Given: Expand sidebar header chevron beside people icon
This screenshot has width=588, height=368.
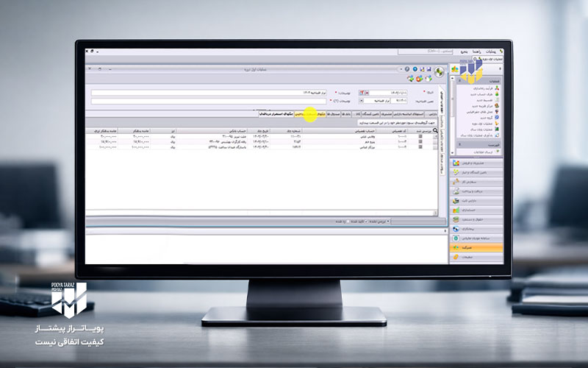Looking at the screenshot, I should pos(500,69).
